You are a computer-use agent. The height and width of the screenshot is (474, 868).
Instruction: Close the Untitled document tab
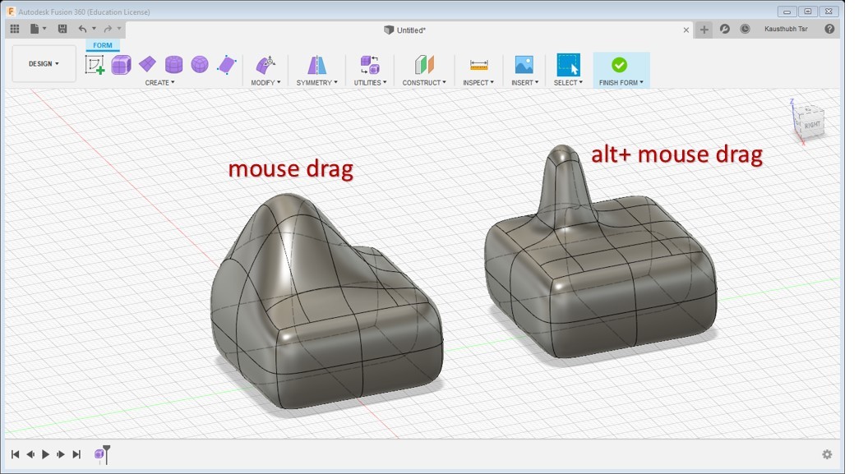point(686,30)
